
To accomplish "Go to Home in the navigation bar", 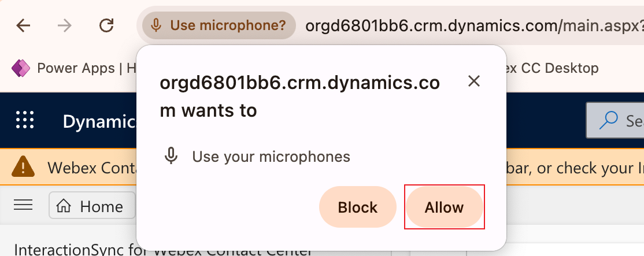I will tap(92, 206).
